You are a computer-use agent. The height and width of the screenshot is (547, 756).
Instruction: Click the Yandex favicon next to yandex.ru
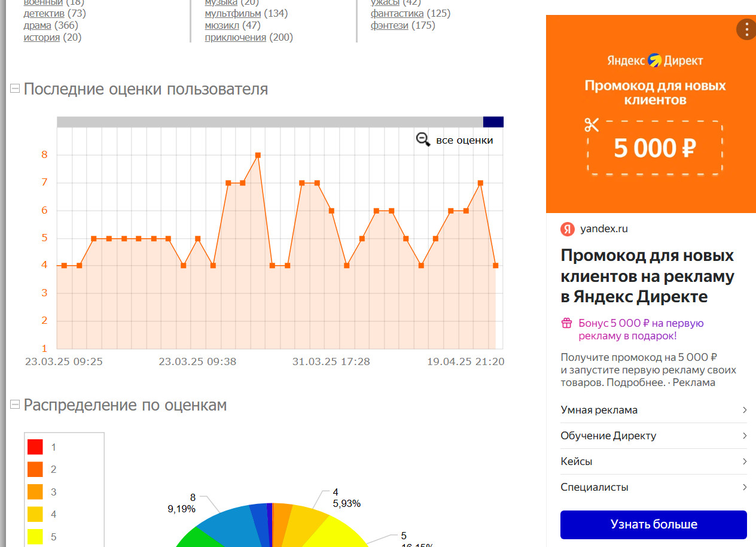tap(568, 229)
